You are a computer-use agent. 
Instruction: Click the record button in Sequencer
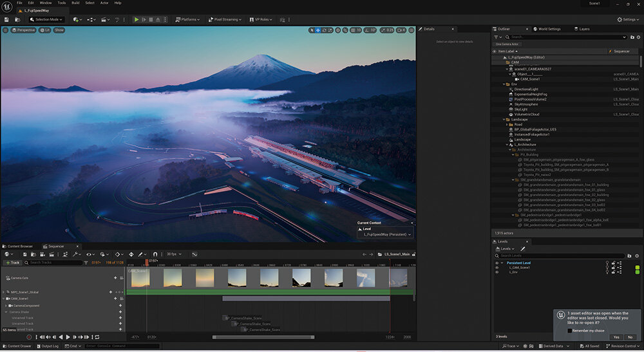point(29,337)
